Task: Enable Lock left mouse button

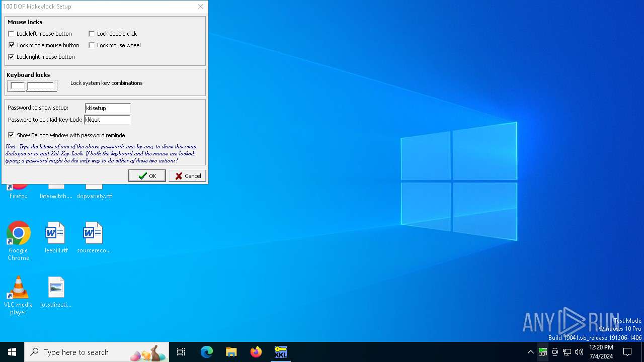Action: tap(11, 34)
